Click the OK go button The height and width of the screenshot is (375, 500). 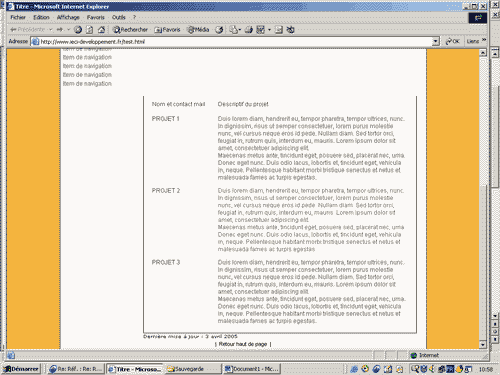click(453, 41)
